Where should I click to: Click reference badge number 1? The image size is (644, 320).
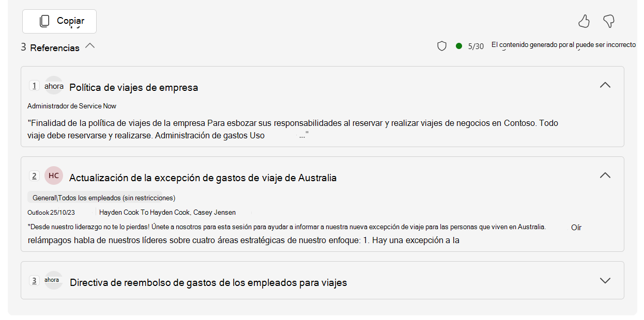point(34,86)
